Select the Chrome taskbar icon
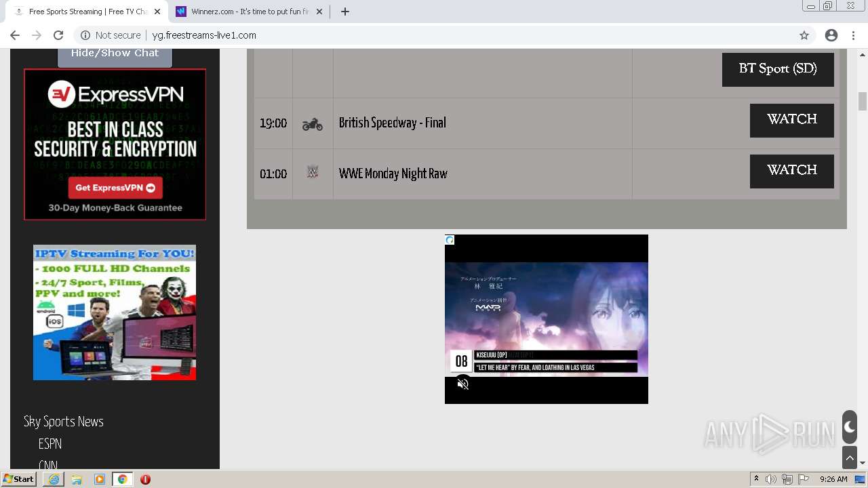The height and width of the screenshot is (488, 868). click(x=122, y=479)
